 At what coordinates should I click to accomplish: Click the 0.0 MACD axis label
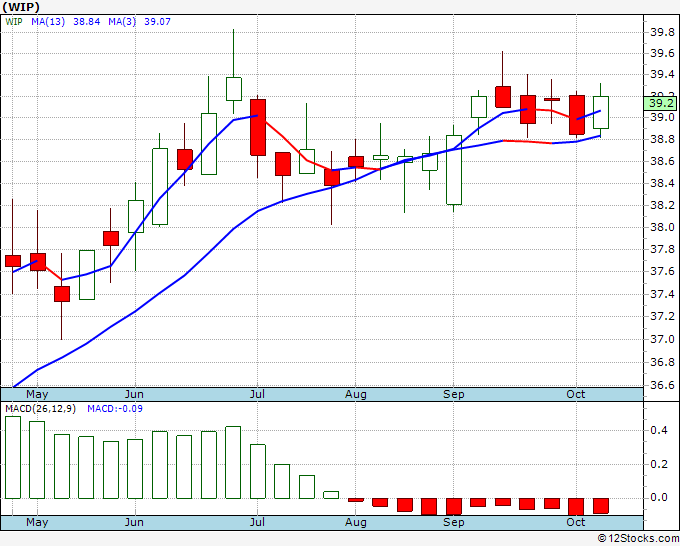tap(659, 498)
